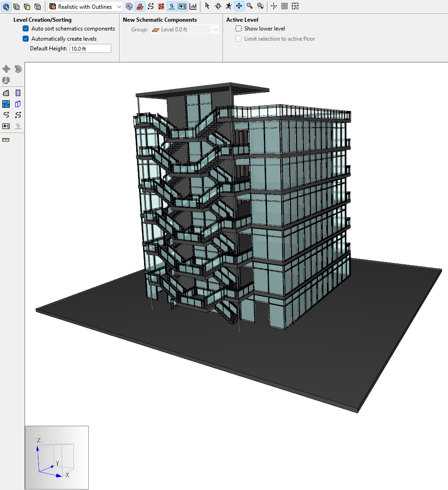This screenshot has width=448, height=490.
Task: Toggle the up-down arrows level icon in top toolbar
Action: [x=172, y=6]
